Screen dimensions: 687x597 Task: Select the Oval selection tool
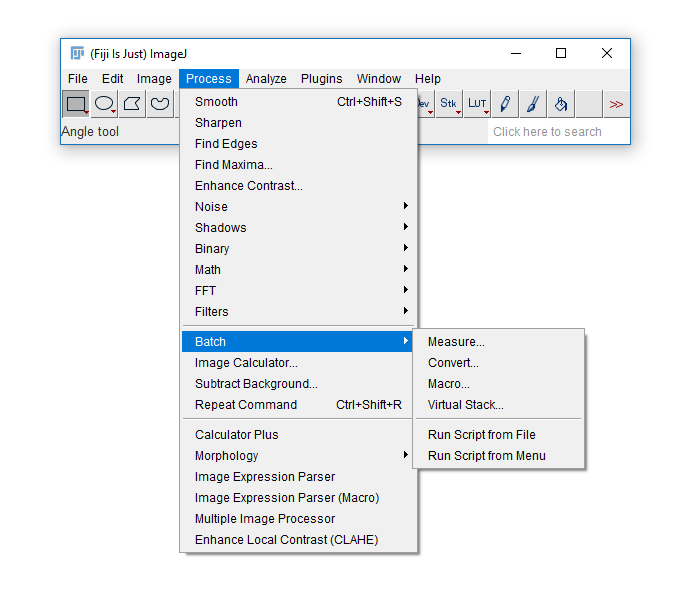(x=104, y=104)
